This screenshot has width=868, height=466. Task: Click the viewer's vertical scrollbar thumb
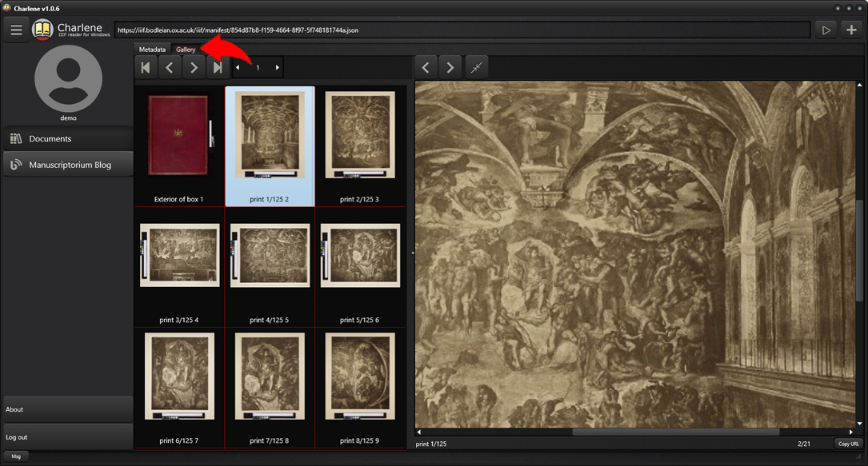(x=859, y=250)
